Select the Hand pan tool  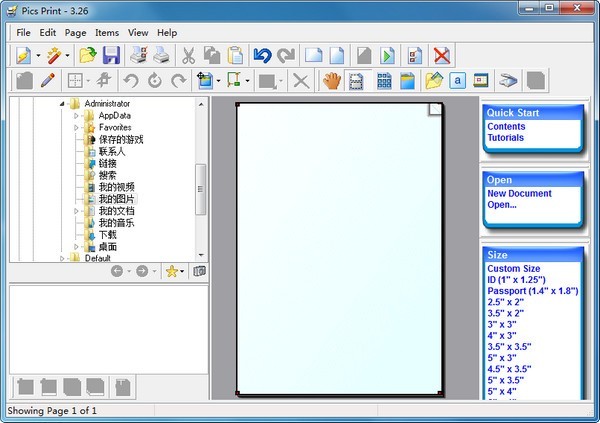(x=332, y=81)
